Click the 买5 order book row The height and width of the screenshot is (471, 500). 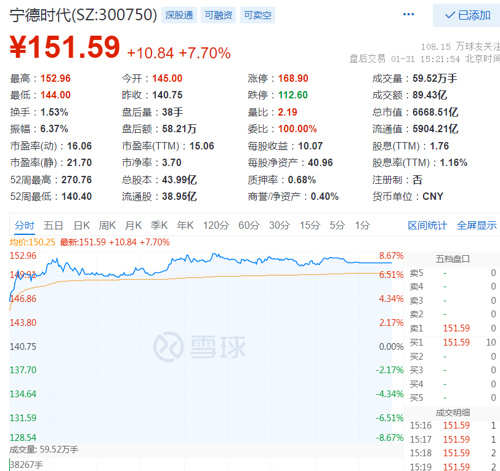click(453, 398)
